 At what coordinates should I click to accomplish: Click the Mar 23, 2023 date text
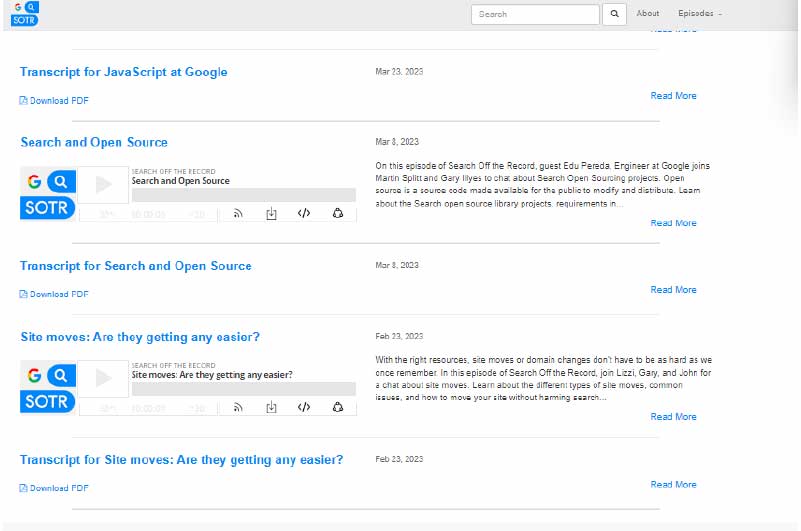[x=399, y=72]
